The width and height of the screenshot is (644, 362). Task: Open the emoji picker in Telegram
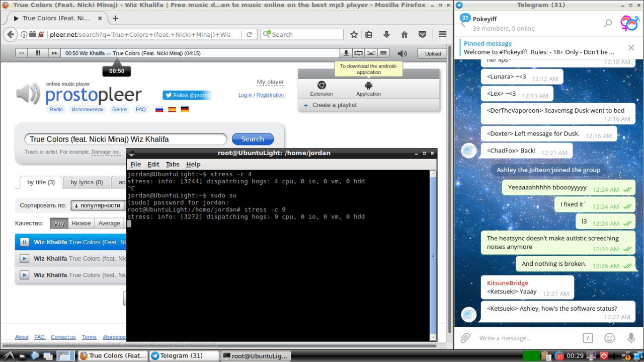(x=609, y=338)
